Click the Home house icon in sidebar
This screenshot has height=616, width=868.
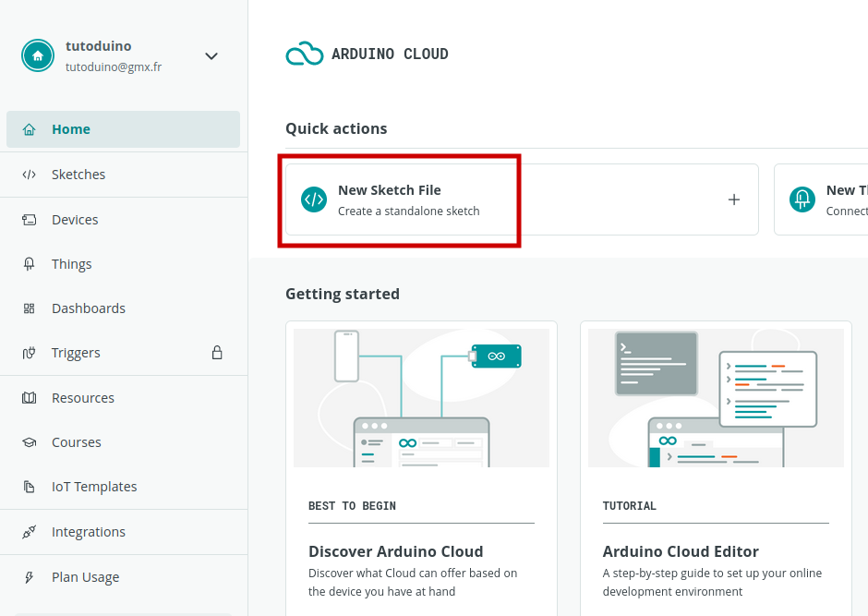point(29,129)
